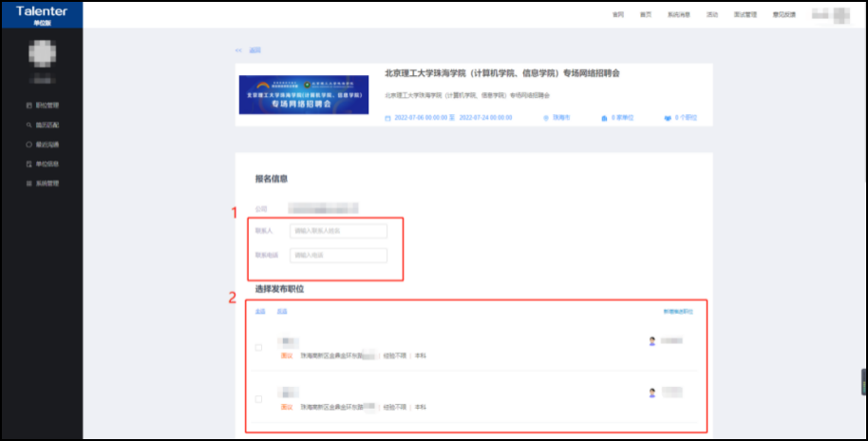This screenshot has width=868, height=441.
Task: Tick the checkbox for the second job position
Action: [258, 399]
